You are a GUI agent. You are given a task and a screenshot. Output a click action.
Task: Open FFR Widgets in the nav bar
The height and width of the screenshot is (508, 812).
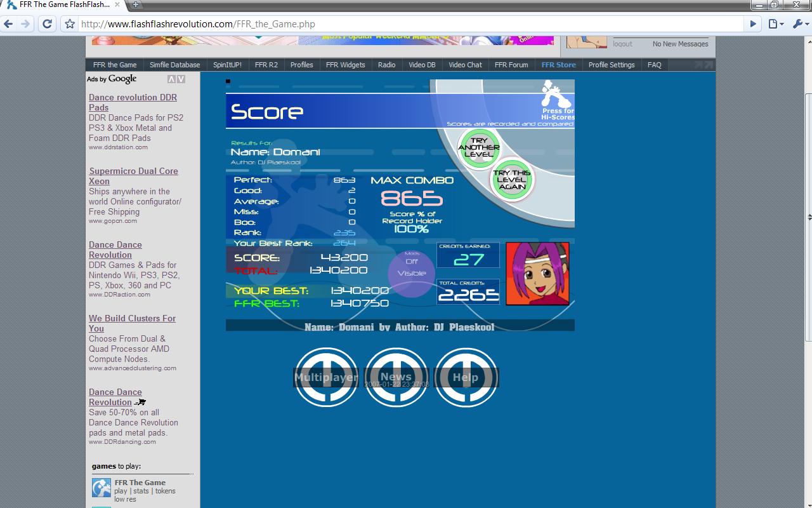coord(346,65)
